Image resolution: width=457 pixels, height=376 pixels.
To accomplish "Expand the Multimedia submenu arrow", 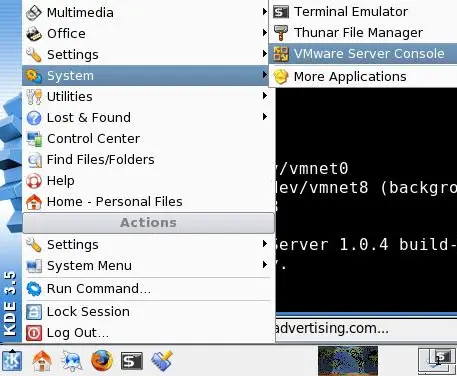I will pos(265,12).
